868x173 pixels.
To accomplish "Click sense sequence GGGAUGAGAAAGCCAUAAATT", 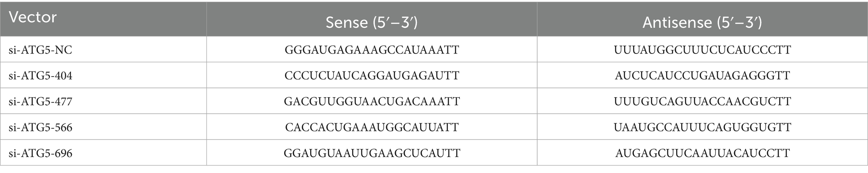I will (371, 50).
